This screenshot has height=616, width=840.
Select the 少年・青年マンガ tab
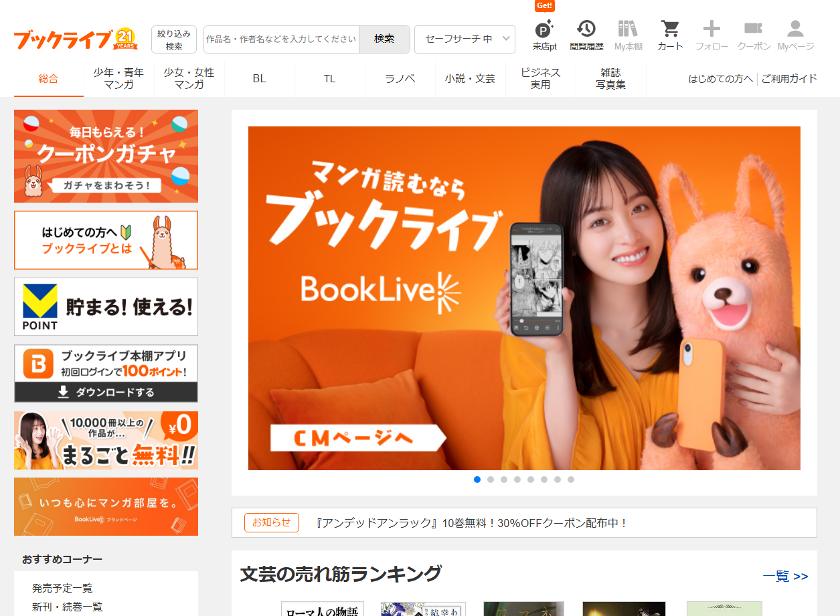pyautogui.click(x=118, y=79)
